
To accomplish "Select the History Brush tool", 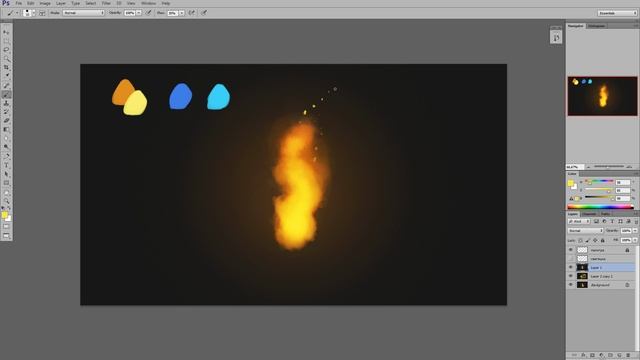I will 6,112.
